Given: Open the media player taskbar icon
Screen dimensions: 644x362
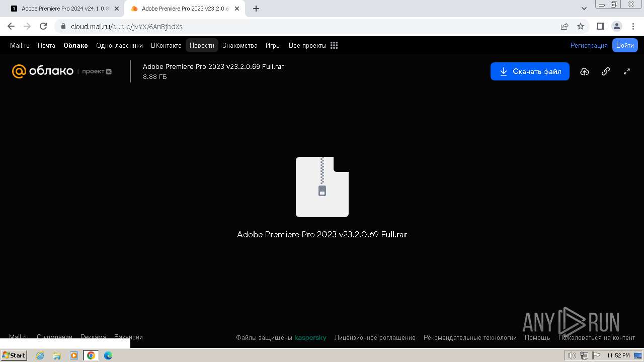Looking at the screenshot, I should pos(74,355).
